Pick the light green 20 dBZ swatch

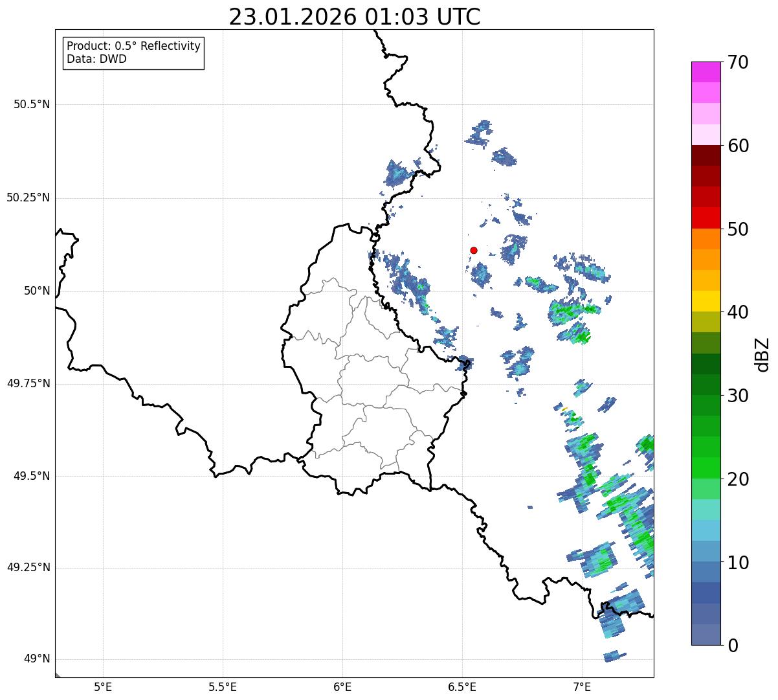[706, 489]
